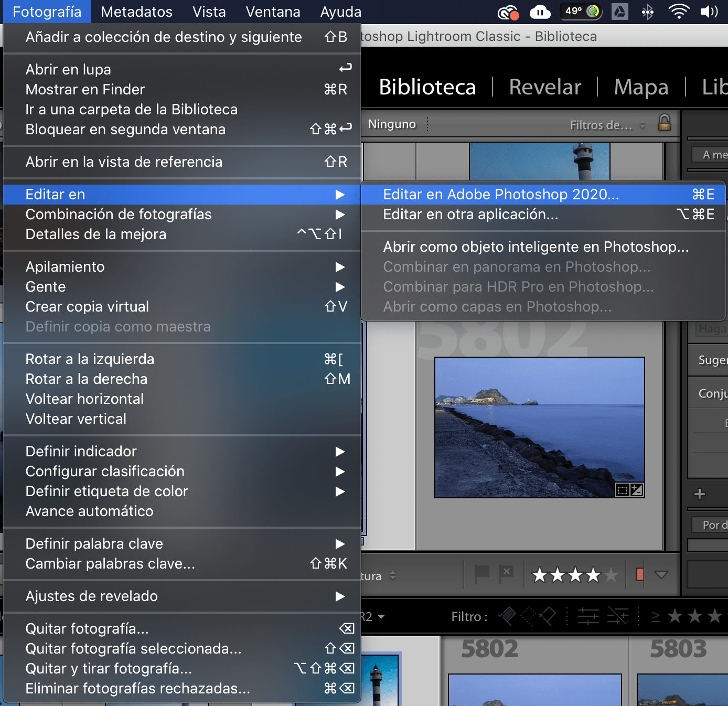This screenshot has height=706, width=728.
Task: Filter filmstrip by unflagged photos
Action: 528,616
